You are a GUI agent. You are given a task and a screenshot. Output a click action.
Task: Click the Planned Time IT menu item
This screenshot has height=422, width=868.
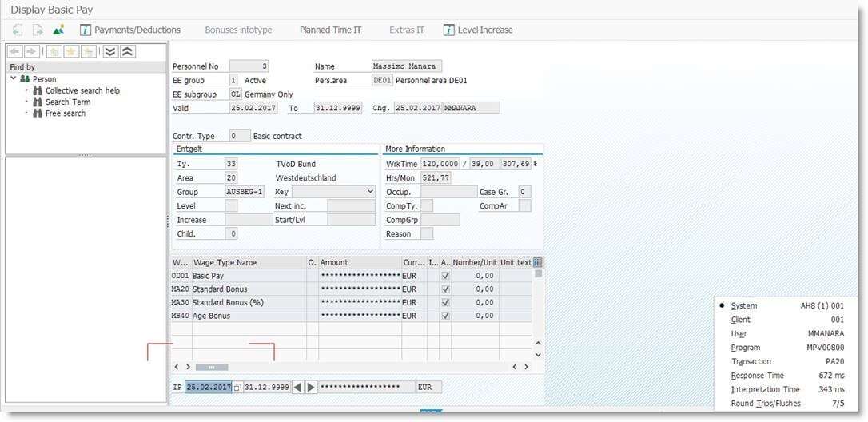[330, 30]
